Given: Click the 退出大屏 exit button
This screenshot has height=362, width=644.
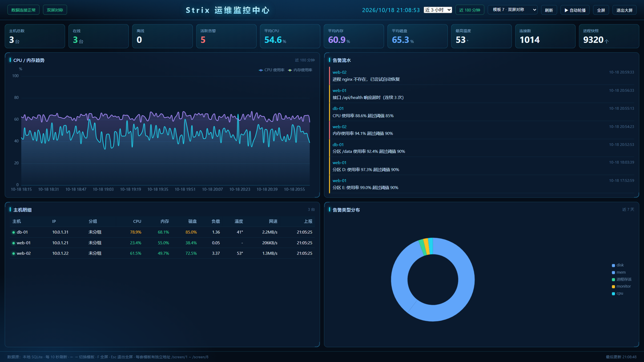Looking at the screenshot, I should 624,10.
